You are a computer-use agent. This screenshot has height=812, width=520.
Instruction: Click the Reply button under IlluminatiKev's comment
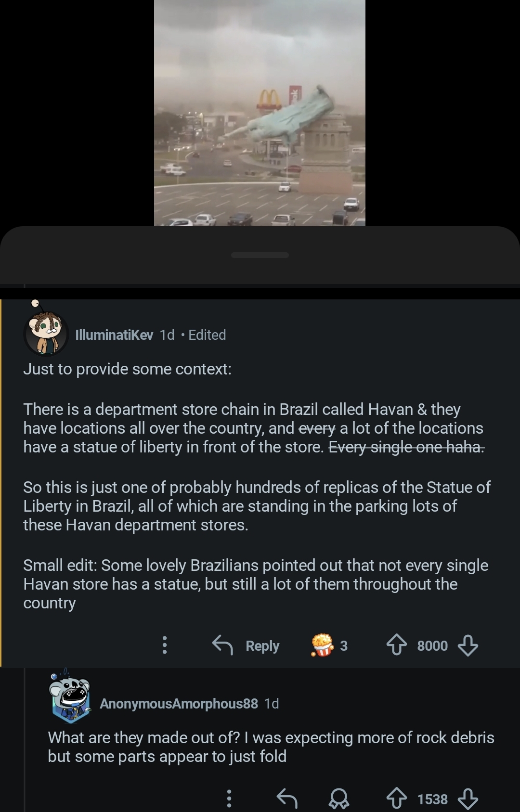pyautogui.click(x=247, y=645)
